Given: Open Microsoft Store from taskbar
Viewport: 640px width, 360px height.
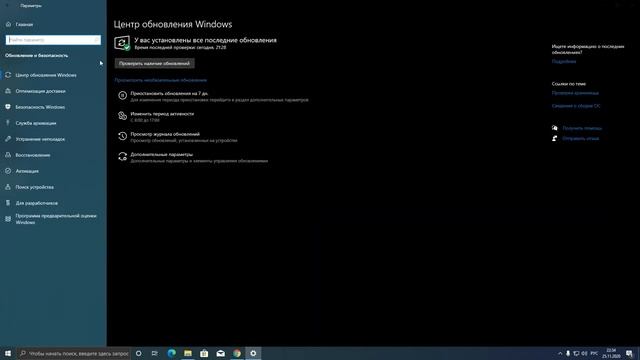Looking at the screenshot, I should [x=204, y=353].
